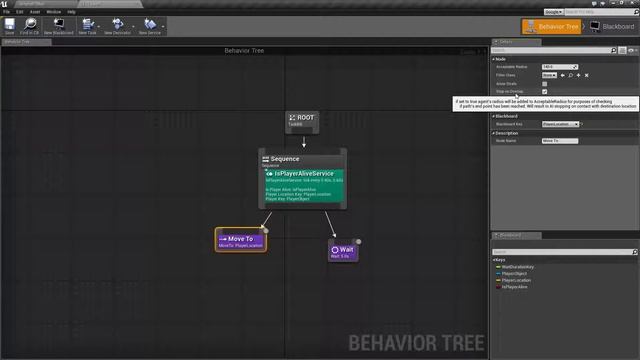Click the Acceptable Radius value field

560,67
